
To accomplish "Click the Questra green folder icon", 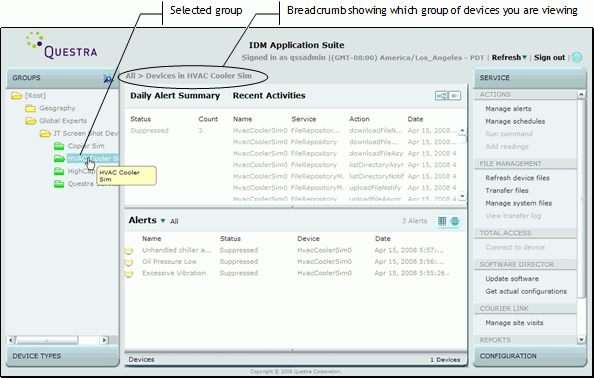I will [x=59, y=184].
